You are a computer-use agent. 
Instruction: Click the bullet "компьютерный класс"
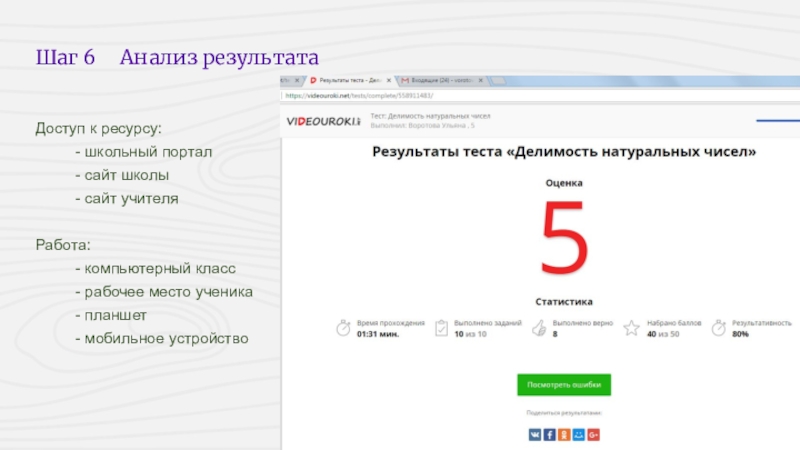[x=160, y=268]
